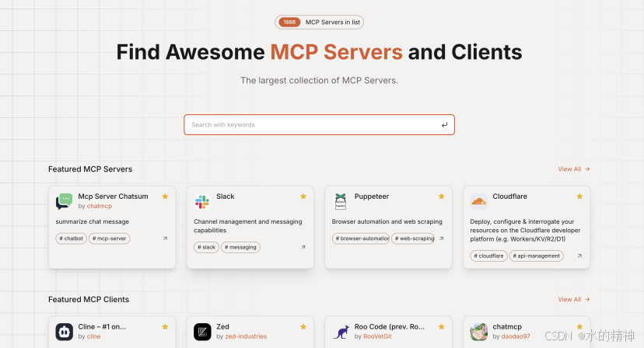Open the Slack card title
Viewport: 644px width, 348px height.
226,197
